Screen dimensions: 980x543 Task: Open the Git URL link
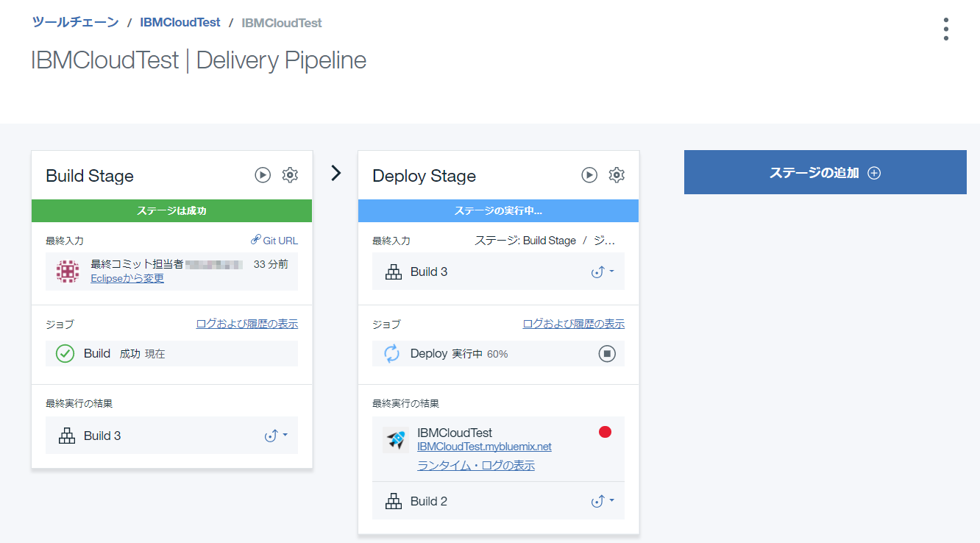[x=274, y=241]
